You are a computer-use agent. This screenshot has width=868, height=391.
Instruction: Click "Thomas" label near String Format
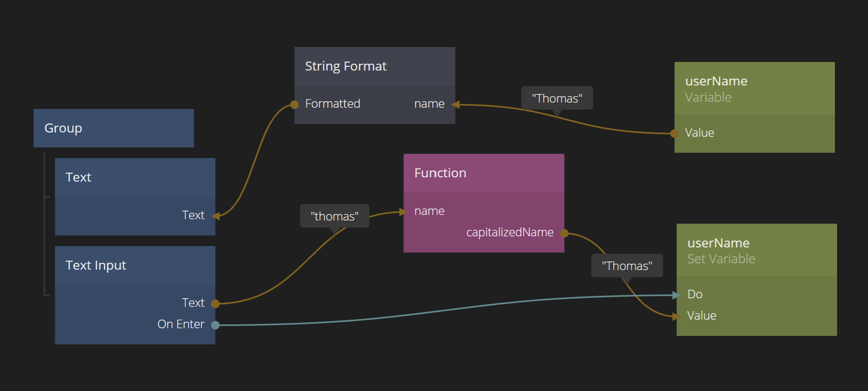click(557, 98)
